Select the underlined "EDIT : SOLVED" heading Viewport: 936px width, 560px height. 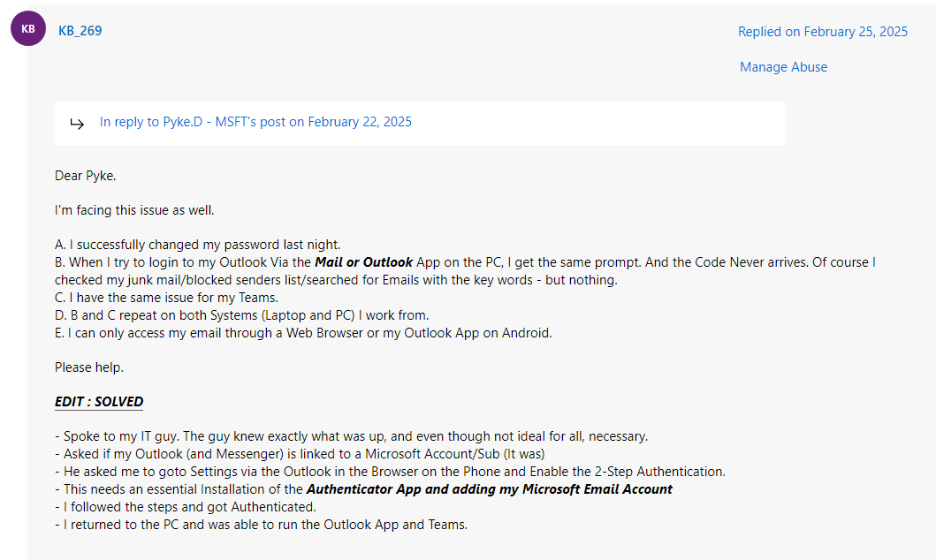98,401
